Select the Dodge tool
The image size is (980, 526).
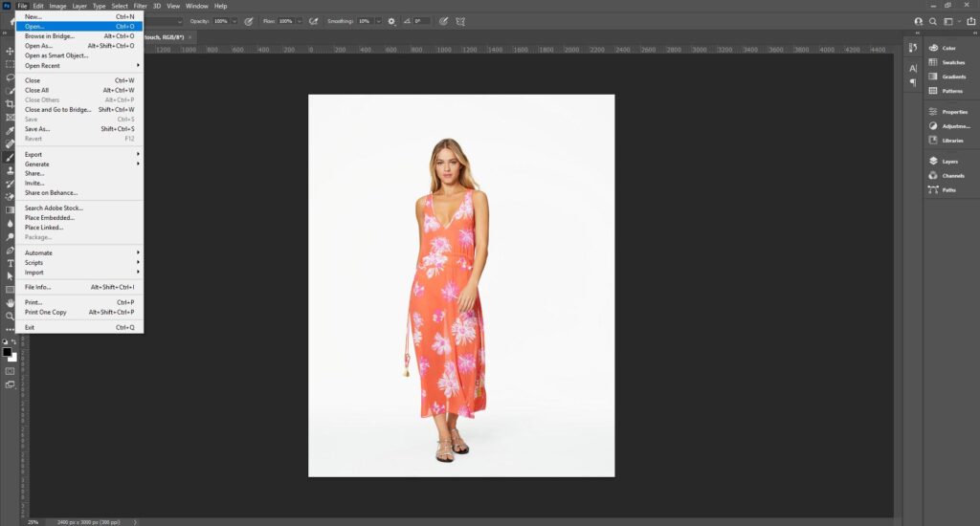10,237
